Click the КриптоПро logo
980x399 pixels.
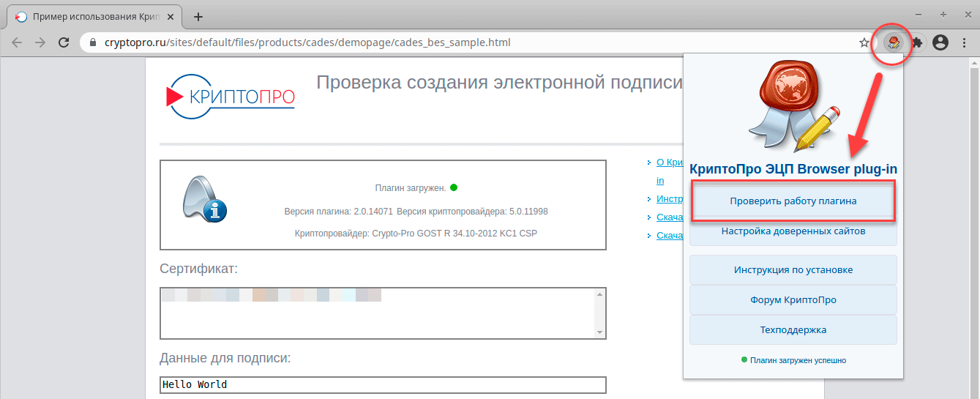click(x=230, y=96)
